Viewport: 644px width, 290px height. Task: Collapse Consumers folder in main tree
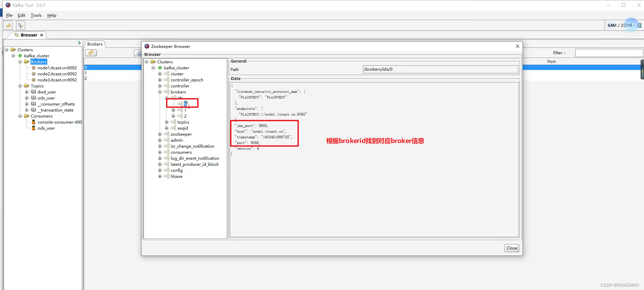tap(20, 116)
